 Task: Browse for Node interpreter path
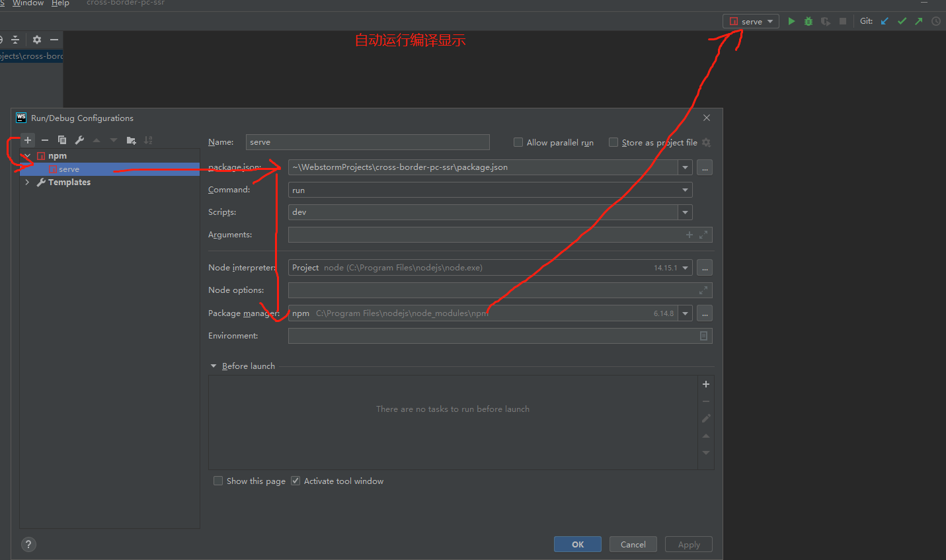pos(705,268)
